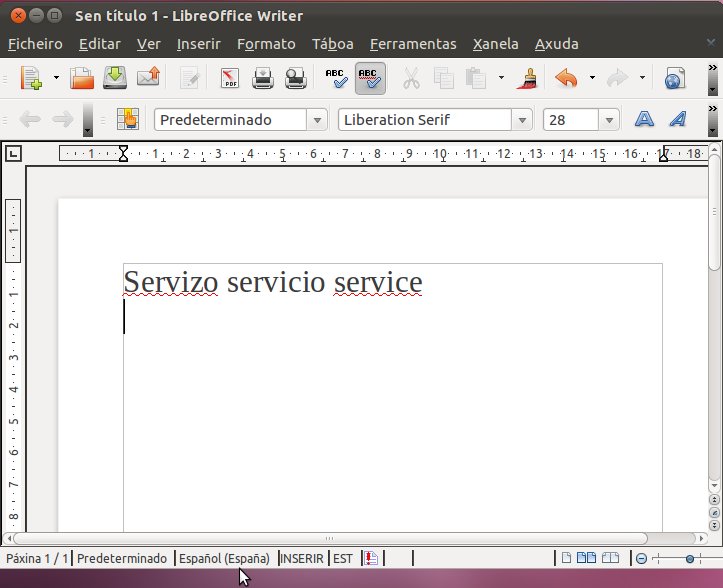Click Predeterminado page style in status bar
Screen dimensions: 723x588
tap(122, 558)
